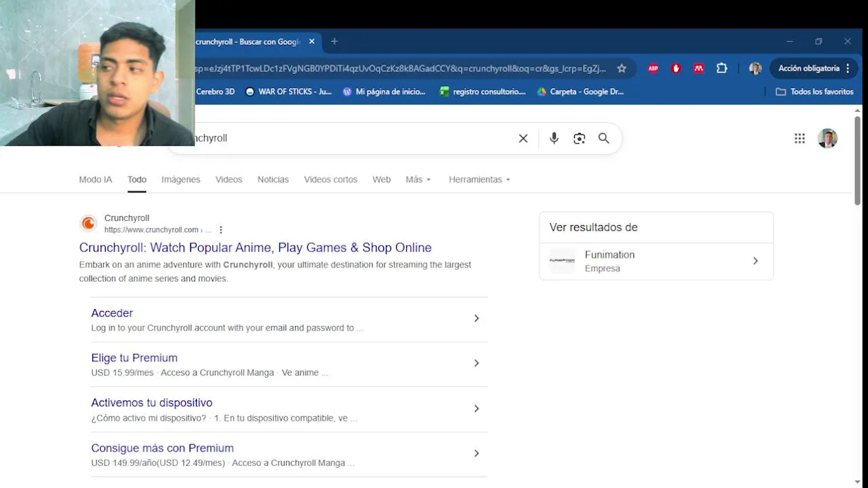Switch to Web results tab
868x488 pixels.
382,180
